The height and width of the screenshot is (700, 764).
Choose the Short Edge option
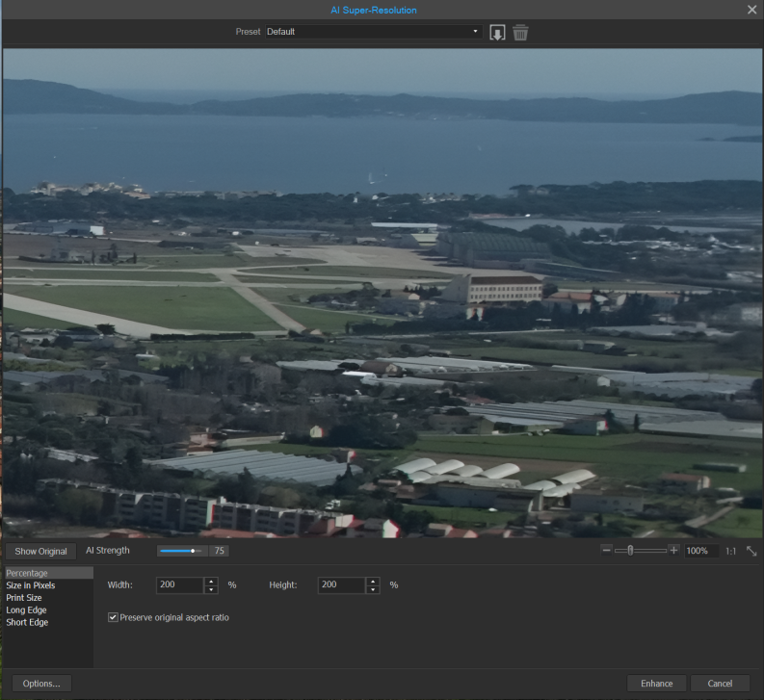point(27,623)
